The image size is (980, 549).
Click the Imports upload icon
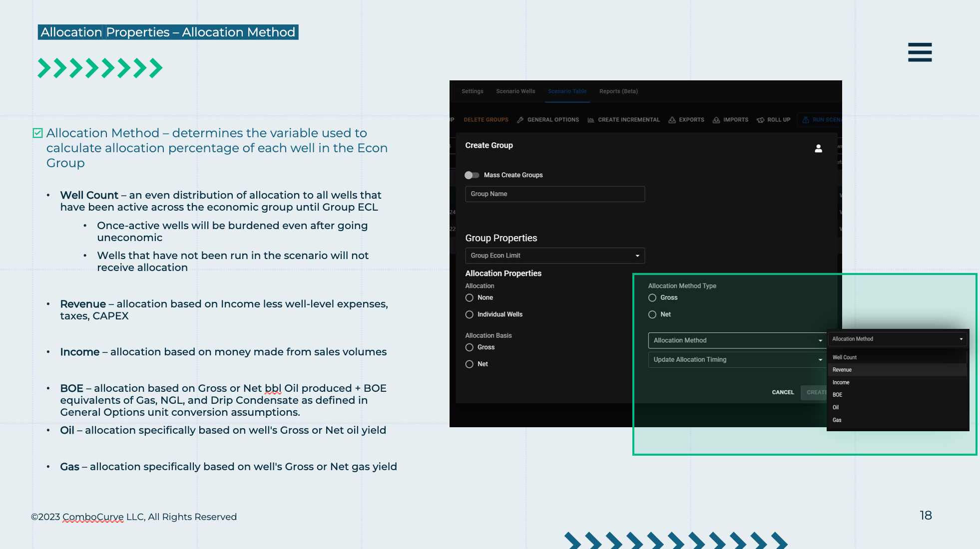click(716, 120)
